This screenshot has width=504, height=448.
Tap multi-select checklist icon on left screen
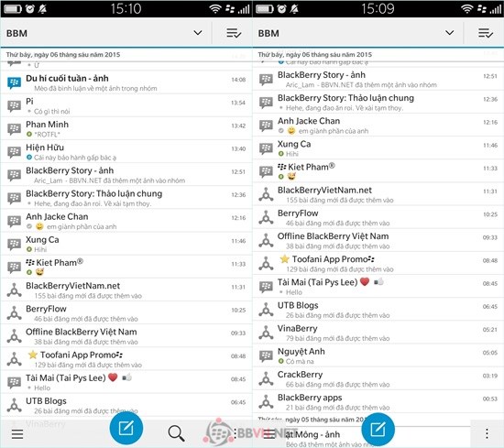(234, 33)
